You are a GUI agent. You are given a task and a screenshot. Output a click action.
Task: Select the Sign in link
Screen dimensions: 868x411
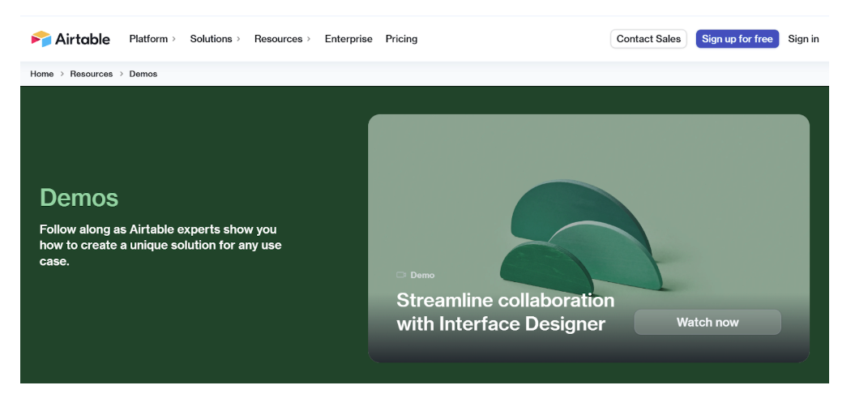point(803,39)
